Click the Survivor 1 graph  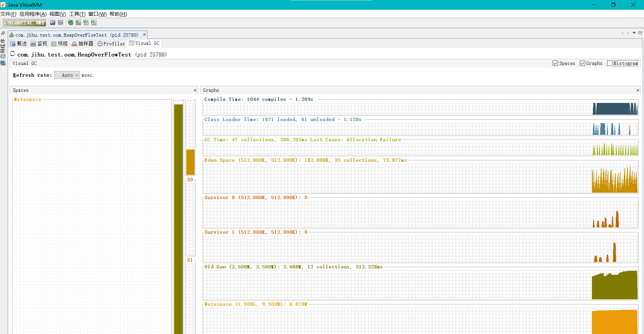pos(420,249)
